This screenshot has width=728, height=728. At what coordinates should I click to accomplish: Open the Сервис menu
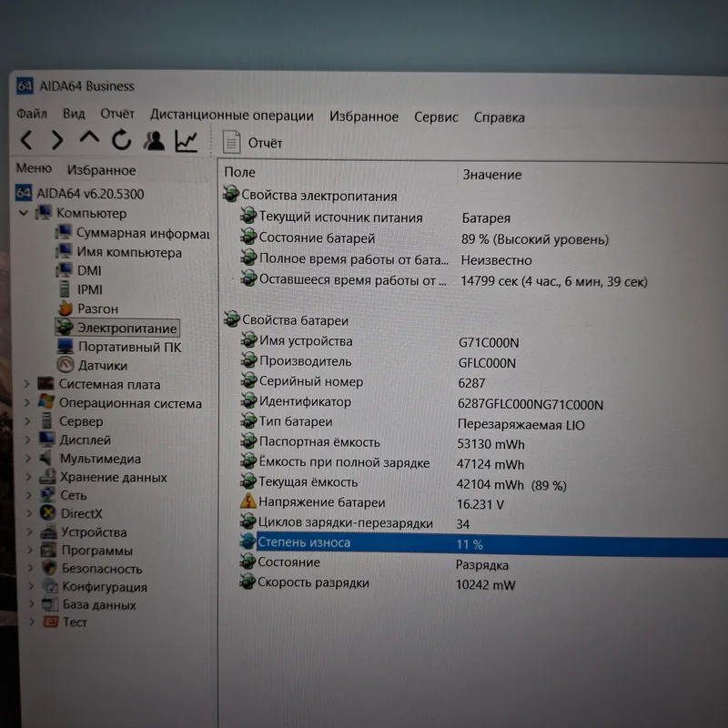point(436,117)
